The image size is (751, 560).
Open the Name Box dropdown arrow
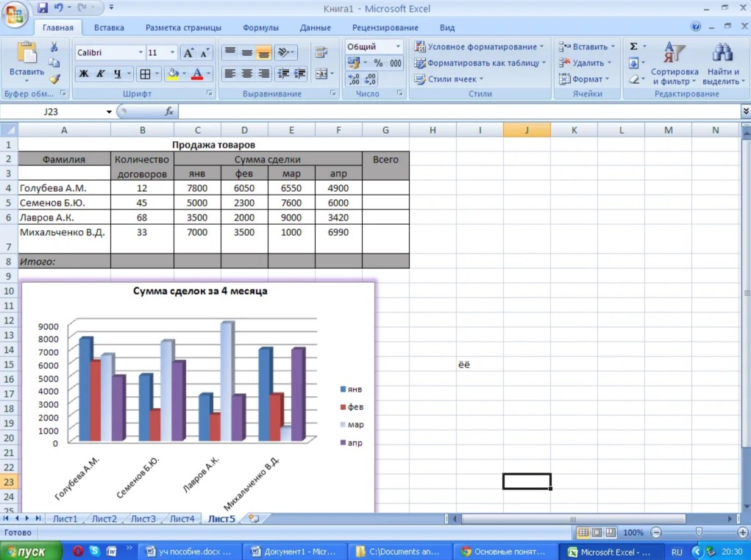(109, 112)
